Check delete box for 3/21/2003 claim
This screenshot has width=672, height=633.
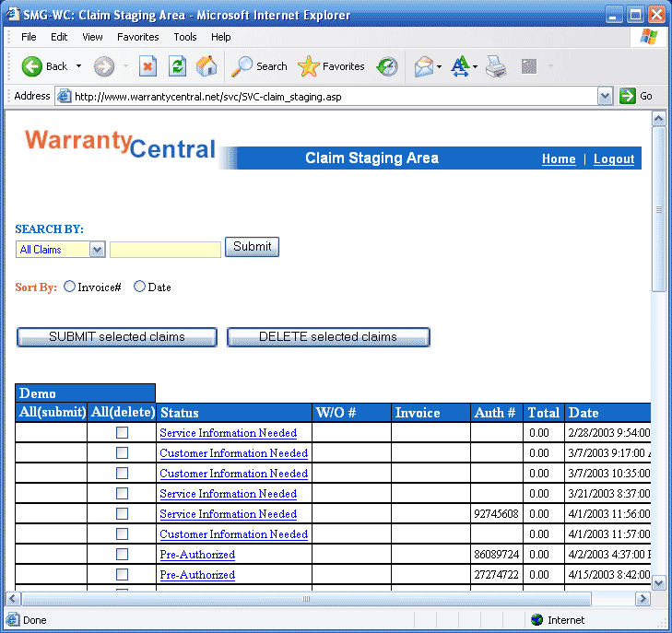123,493
